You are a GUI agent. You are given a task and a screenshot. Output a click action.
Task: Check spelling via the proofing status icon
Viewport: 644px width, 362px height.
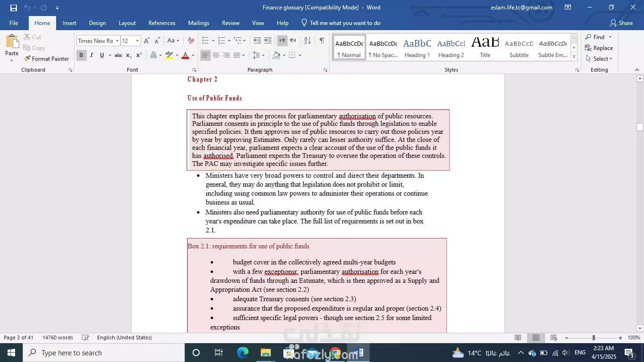pyautogui.click(x=85, y=338)
